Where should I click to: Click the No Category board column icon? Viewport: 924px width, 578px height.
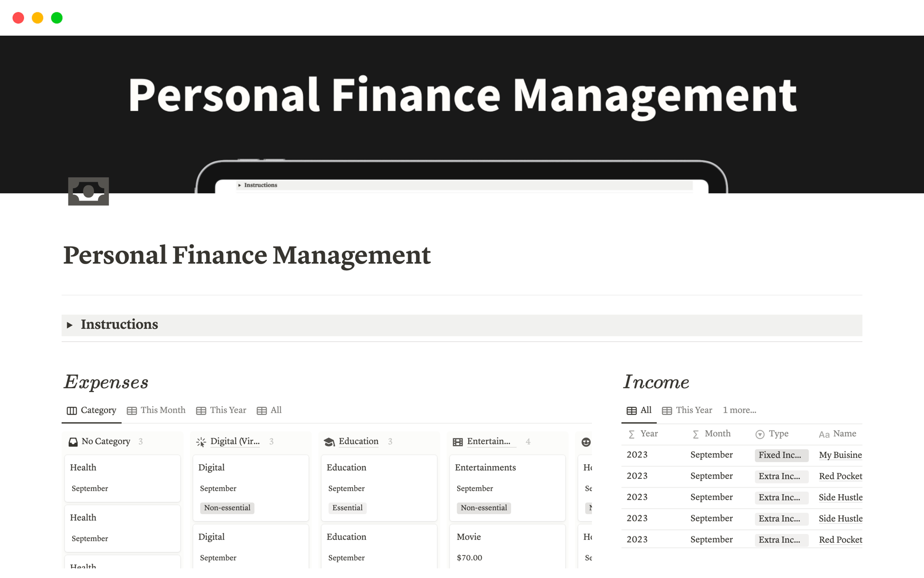pos(73,441)
